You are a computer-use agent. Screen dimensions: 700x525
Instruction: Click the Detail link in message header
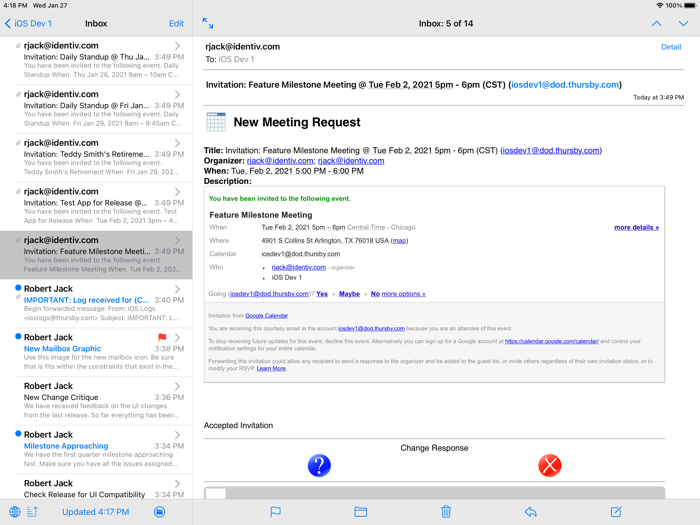671,47
